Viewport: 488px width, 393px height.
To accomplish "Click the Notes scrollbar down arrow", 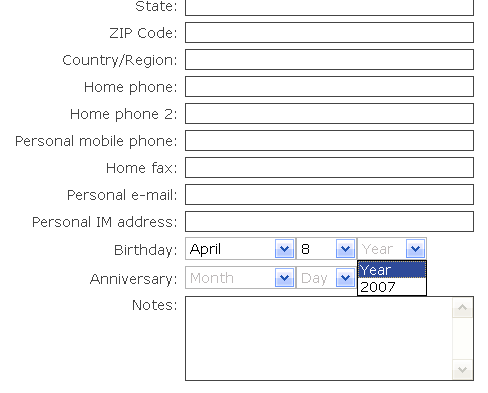I will coord(463,369).
